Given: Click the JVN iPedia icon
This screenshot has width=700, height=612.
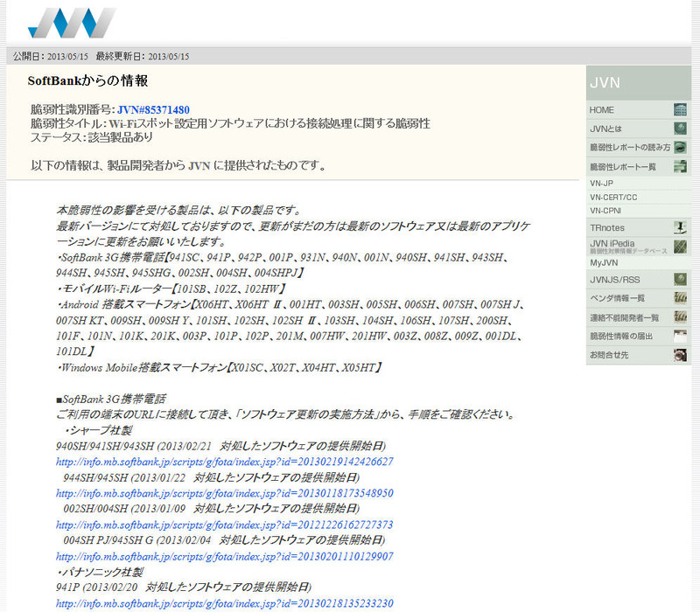Looking at the screenshot, I should pyautogui.click(x=680, y=246).
